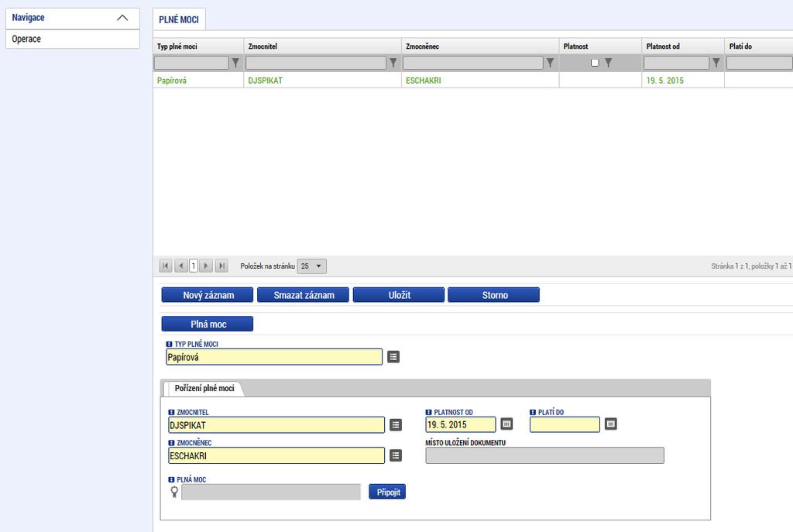Click filter icon for Platnost column
This screenshot has width=793, height=532.
(609, 63)
